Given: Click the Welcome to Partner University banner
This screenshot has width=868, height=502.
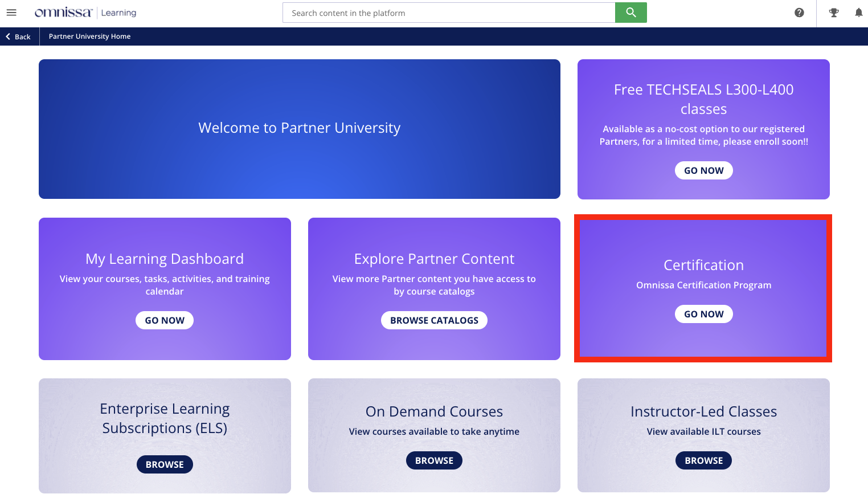Looking at the screenshot, I should (299, 129).
